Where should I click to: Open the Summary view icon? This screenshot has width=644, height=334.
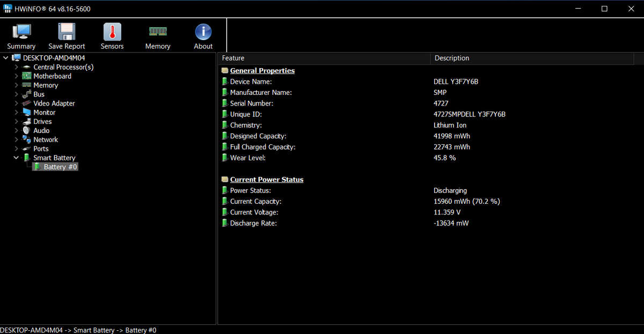[21, 32]
